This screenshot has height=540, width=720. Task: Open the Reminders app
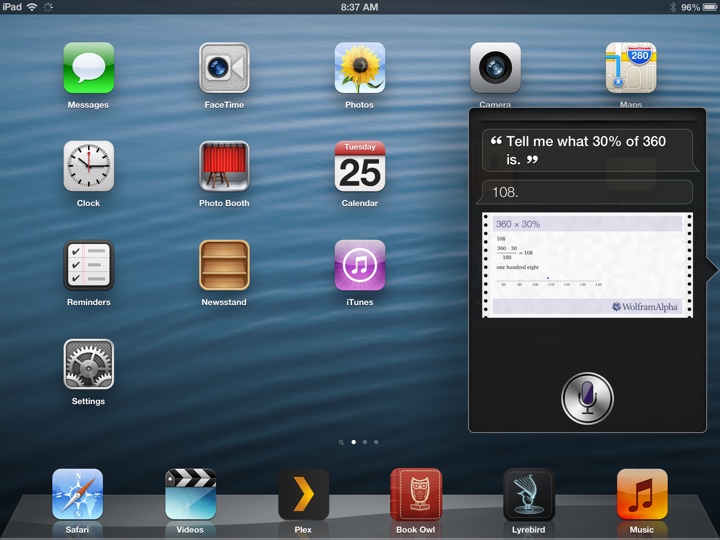[x=89, y=265]
